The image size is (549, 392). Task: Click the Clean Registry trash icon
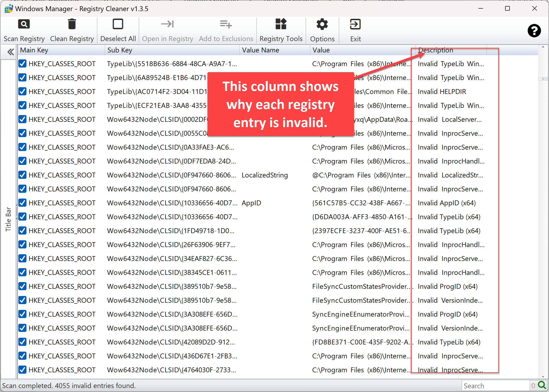pyautogui.click(x=72, y=24)
